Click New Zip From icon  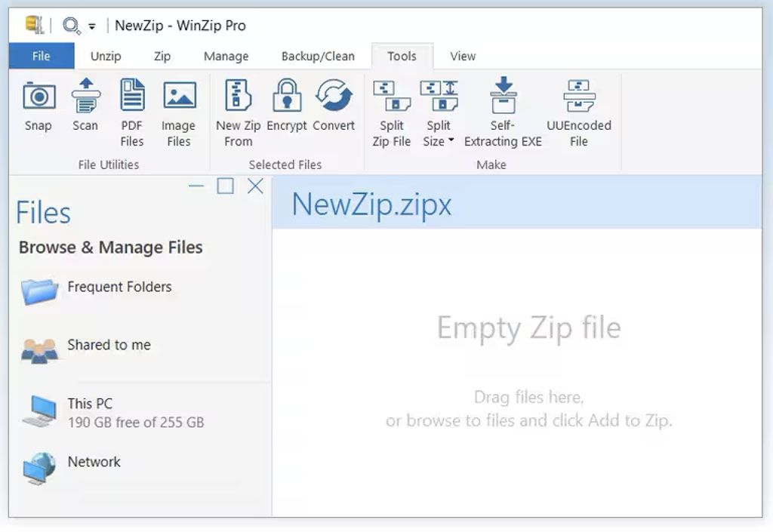(x=238, y=94)
